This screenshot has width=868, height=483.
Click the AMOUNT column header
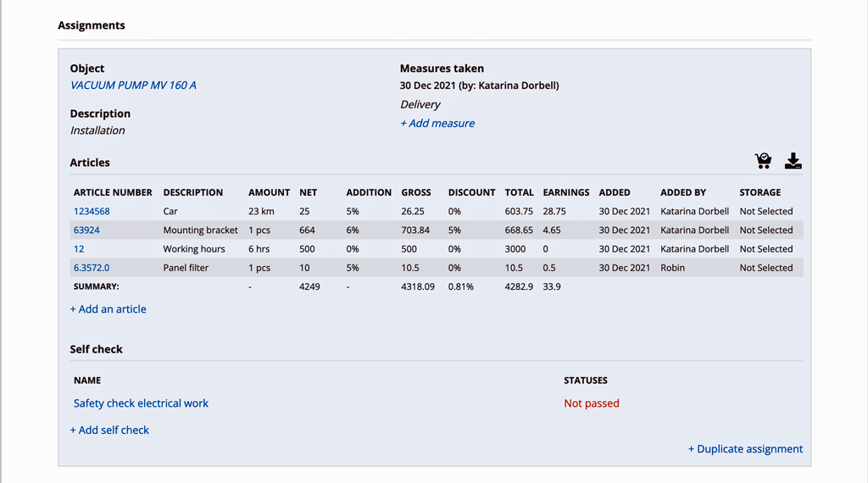coord(269,192)
